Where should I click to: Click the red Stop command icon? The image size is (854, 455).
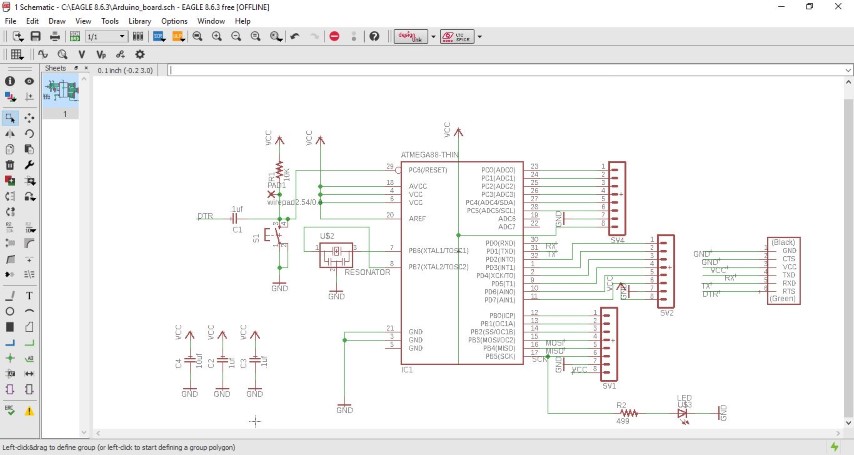click(x=334, y=37)
